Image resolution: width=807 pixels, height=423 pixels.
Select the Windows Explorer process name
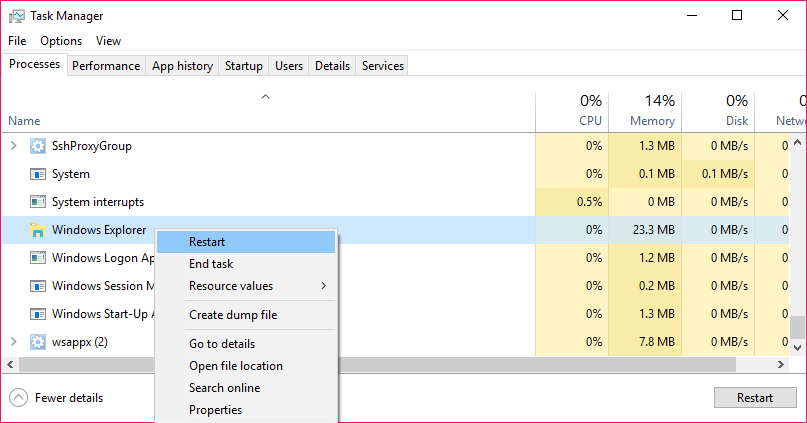[99, 230]
